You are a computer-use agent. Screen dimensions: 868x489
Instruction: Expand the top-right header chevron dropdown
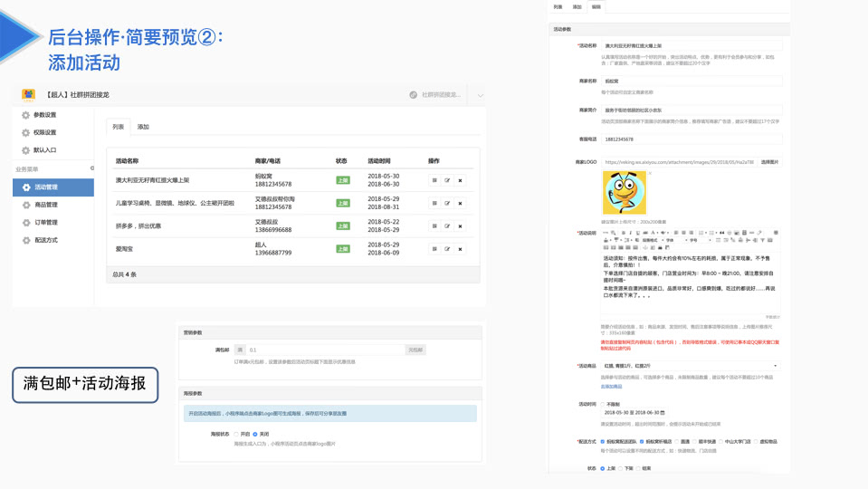[x=480, y=95]
